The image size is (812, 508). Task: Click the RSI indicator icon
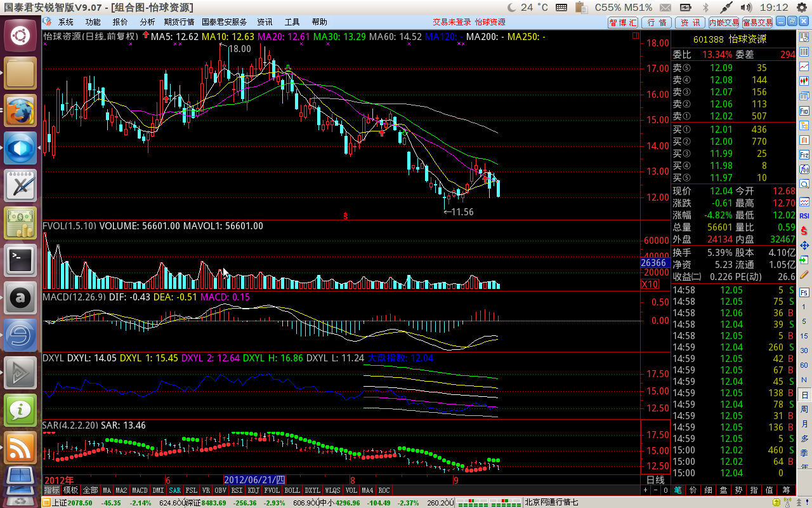pyautogui.click(x=804, y=216)
